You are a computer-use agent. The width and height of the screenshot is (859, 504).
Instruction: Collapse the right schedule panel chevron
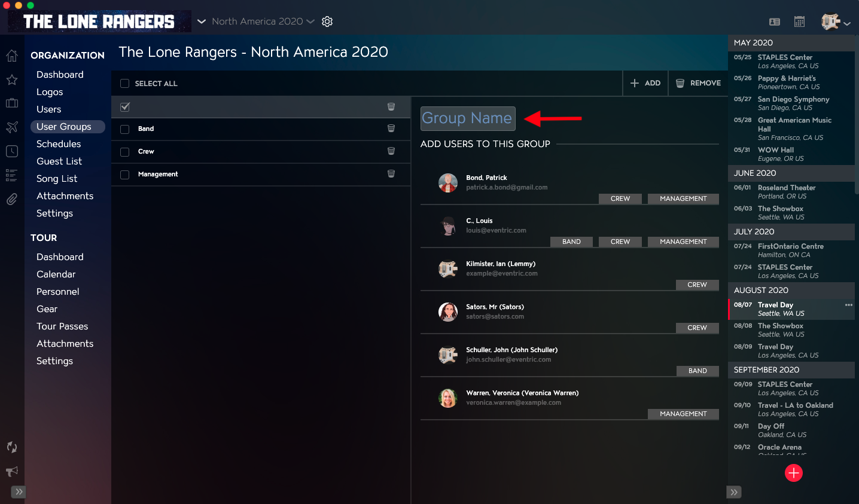[x=734, y=492]
